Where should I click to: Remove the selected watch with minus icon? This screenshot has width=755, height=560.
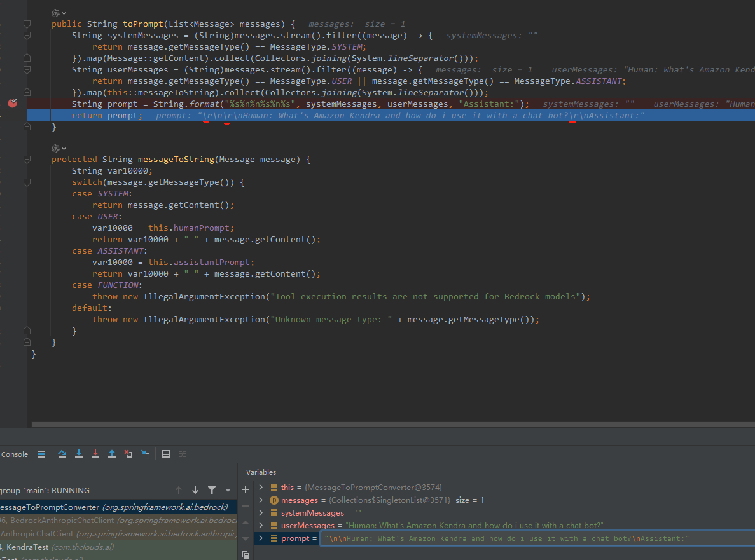[246, 506]
